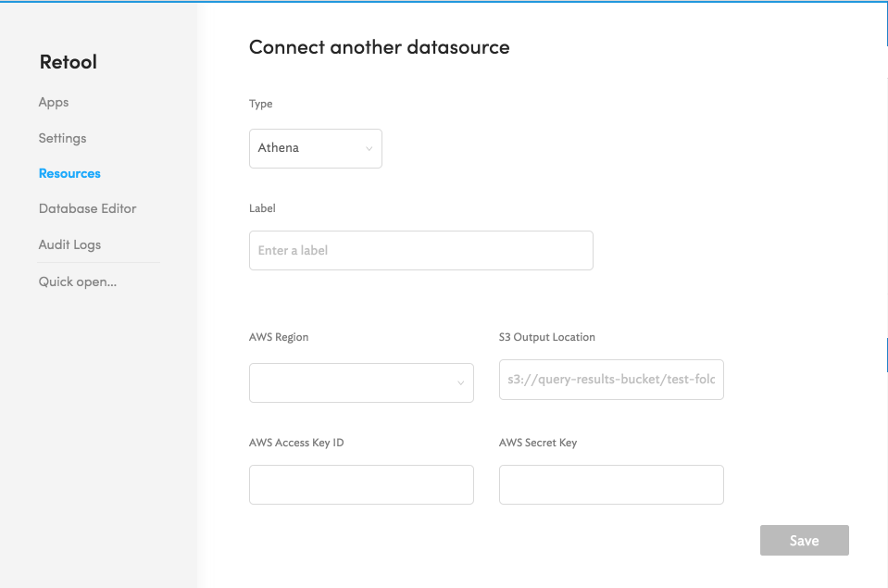888x588 pixels.
Task: Click the Save button
Action: coord(804,541)
